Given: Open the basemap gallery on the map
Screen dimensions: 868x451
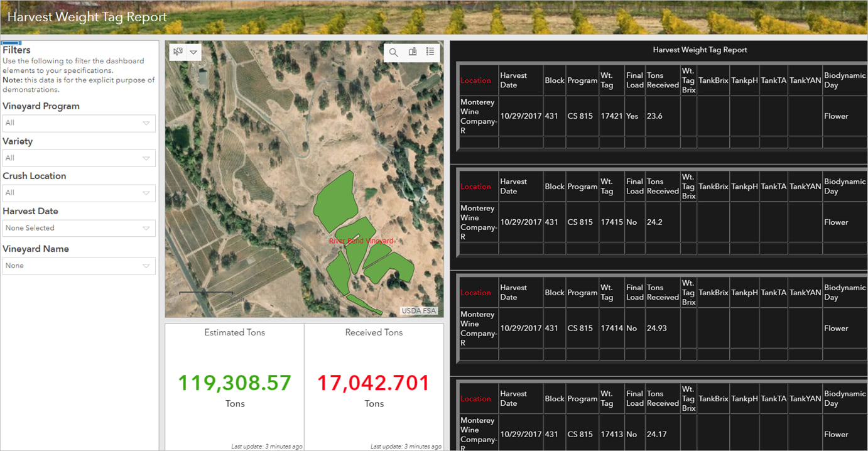Looking at the screenshot, I should click(412, 52).
